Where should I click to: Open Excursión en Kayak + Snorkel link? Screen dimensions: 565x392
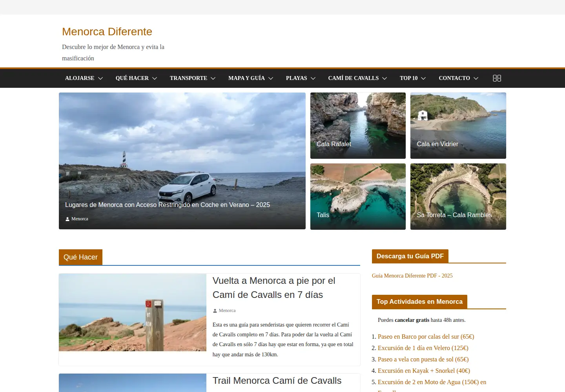[x=424, y=370]
